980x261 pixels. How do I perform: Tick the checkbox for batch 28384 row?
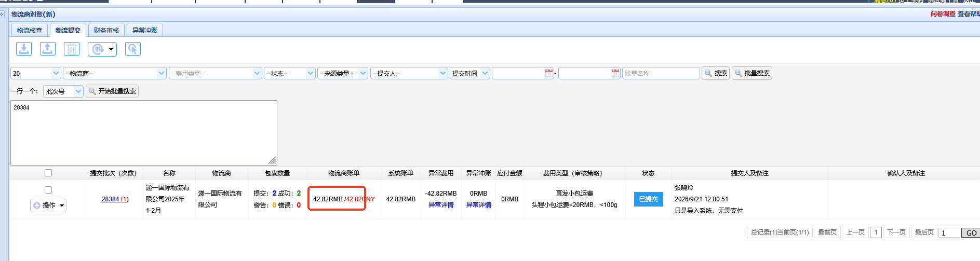48,190
